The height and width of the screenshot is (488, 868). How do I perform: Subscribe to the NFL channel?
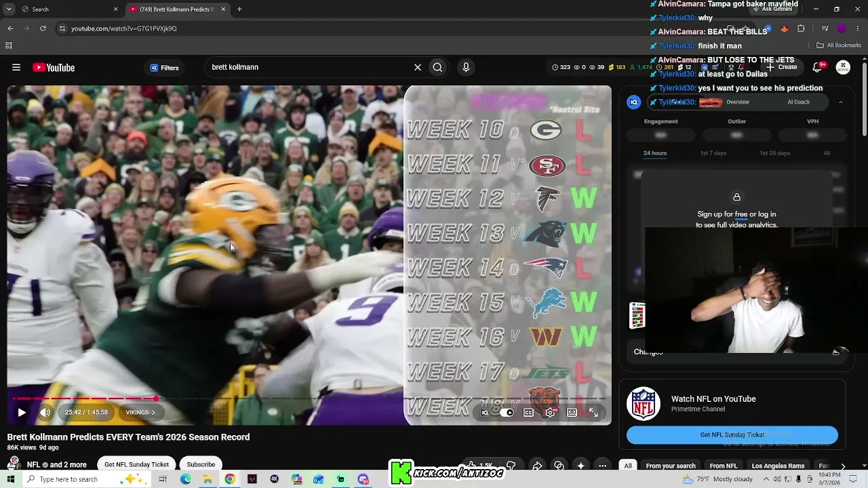[x=201, y=464]
